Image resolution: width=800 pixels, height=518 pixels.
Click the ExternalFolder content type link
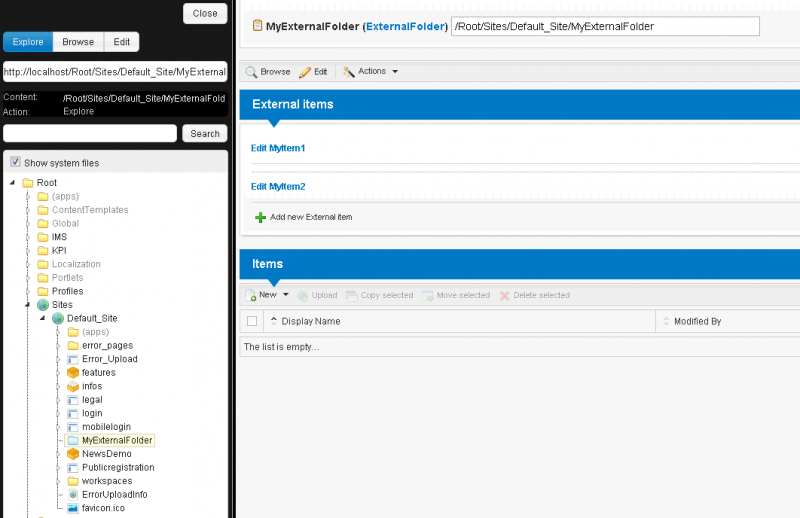405,27
